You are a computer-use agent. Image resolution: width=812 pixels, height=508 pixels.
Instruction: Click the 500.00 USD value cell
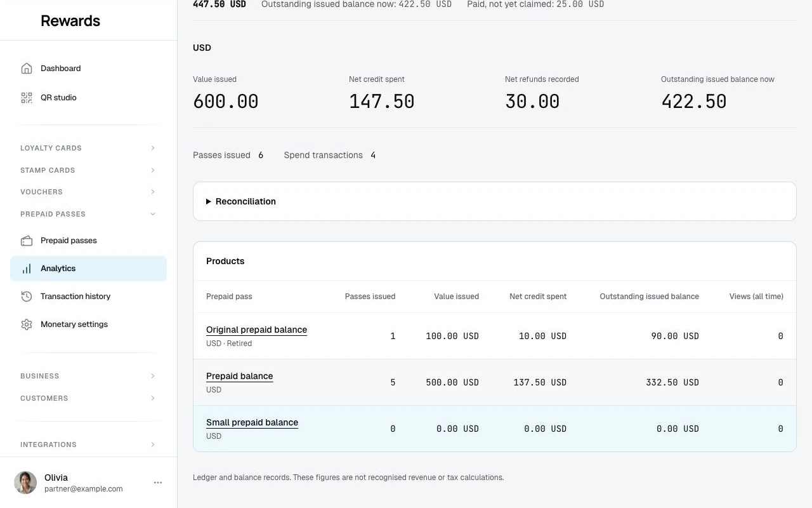pos(452,382)
